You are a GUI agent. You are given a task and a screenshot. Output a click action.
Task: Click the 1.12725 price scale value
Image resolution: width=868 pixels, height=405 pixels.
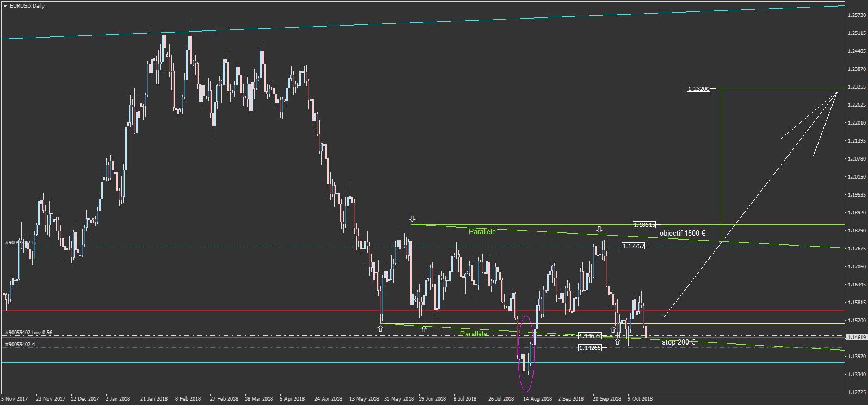click(x=857, y=392)
